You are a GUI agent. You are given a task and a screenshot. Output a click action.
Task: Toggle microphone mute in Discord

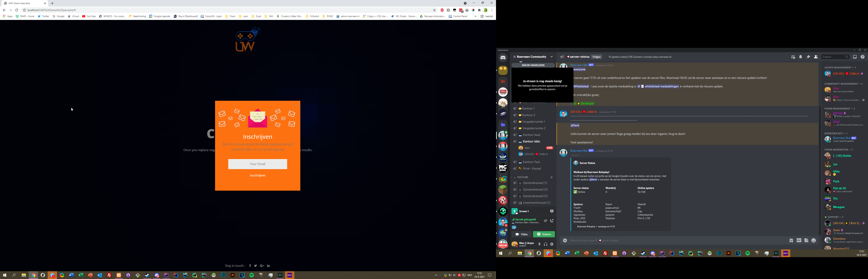click(x=539, y=244)
